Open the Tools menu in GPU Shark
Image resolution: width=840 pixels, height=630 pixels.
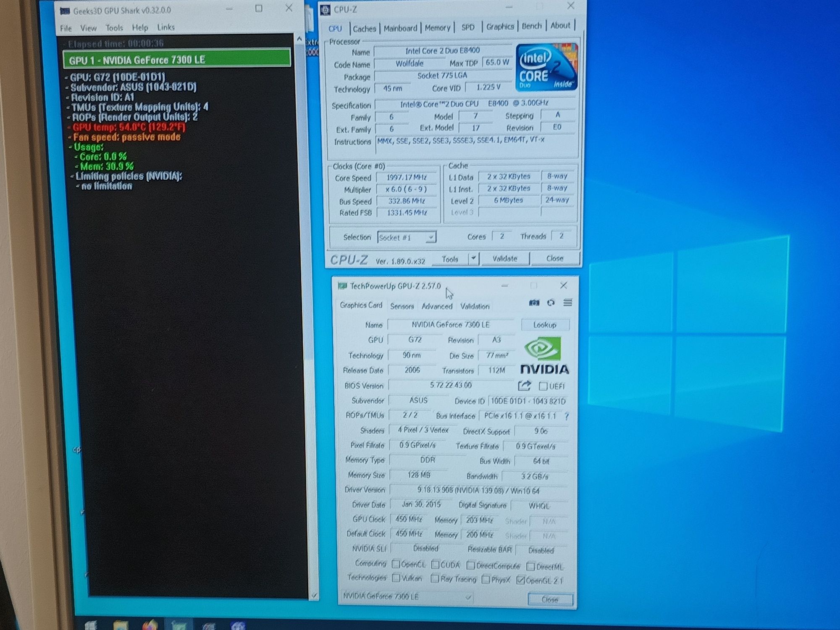pos(114,28)
